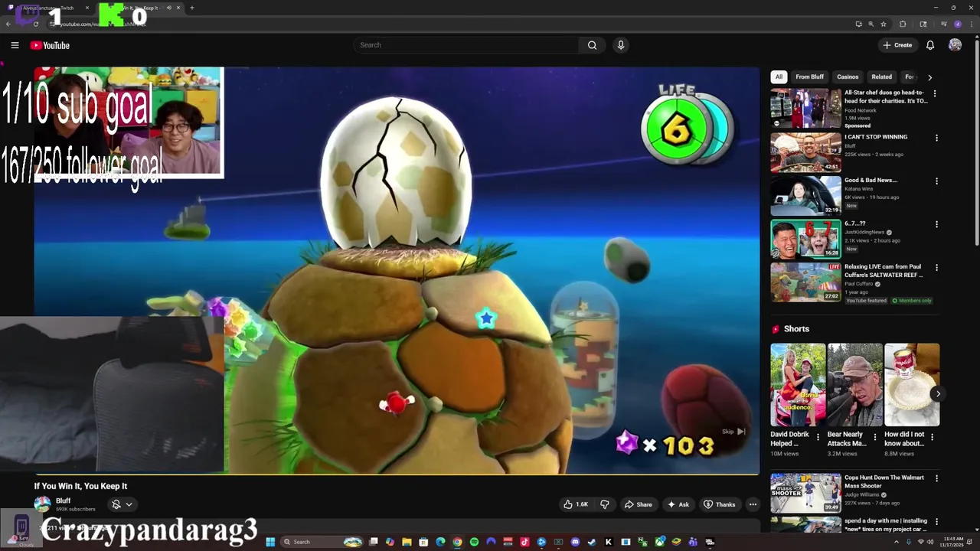Screen dimensions: 980x551
Task: Share this video
Action: coord(638,504)
